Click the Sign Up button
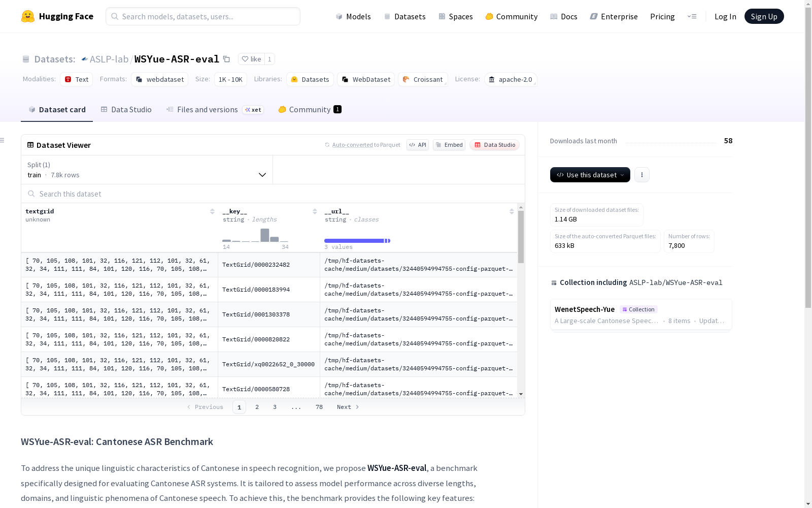 (x=764, y=16)
